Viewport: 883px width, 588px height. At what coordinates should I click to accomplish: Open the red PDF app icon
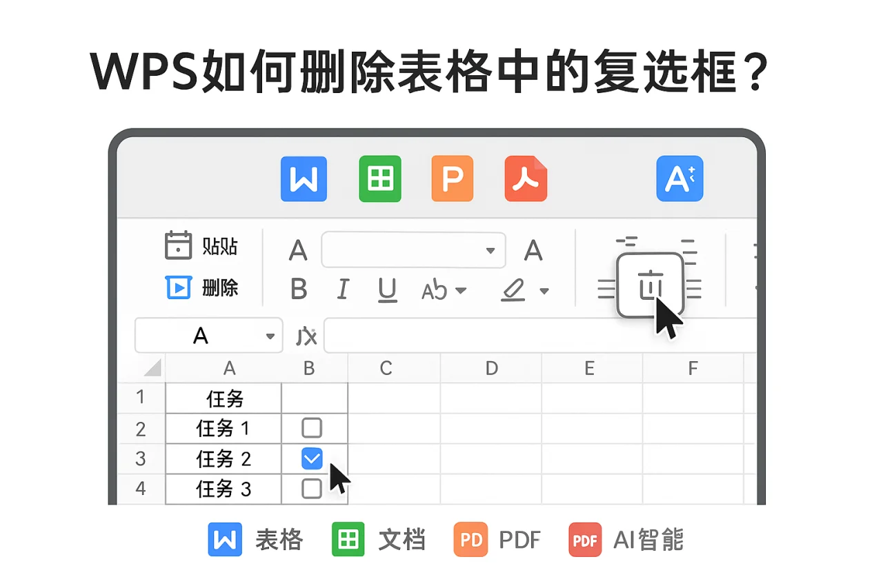[526, 179]
